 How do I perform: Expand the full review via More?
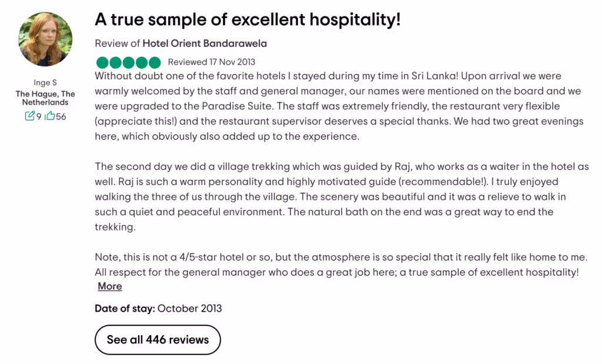(109, 286)
